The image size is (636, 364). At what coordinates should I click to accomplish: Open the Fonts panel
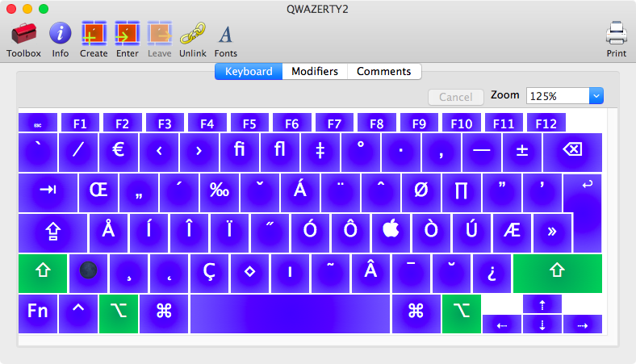[x=225, y=35]
